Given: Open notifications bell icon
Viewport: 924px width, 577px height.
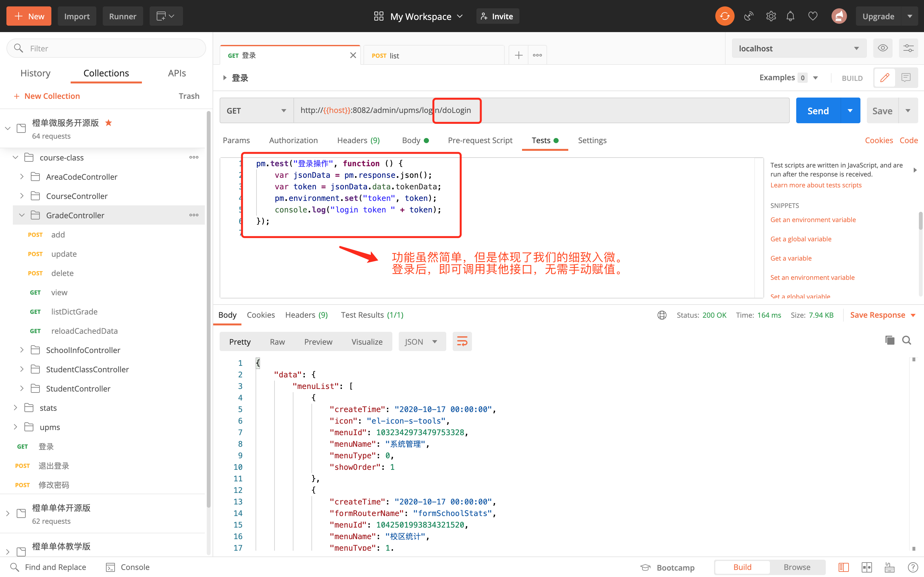Looking at the screenshot, I should pos(790,16).
